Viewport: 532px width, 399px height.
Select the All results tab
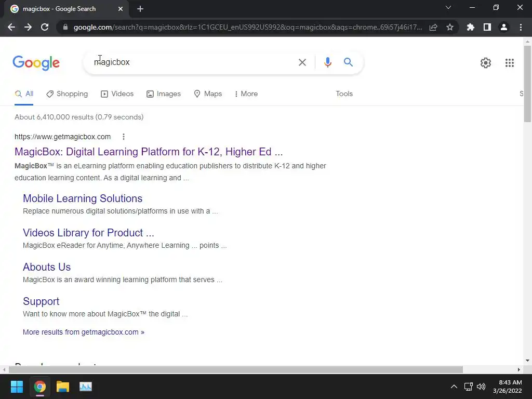click(24, 94)
